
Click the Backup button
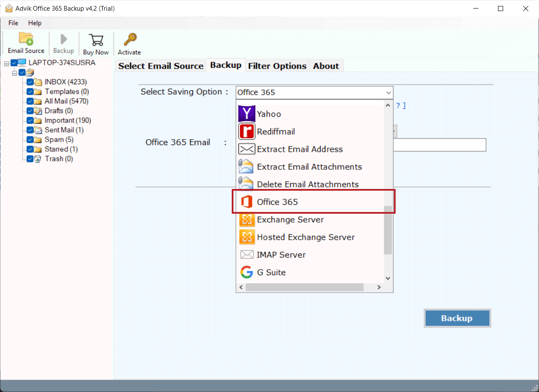(x=457, y=318)
